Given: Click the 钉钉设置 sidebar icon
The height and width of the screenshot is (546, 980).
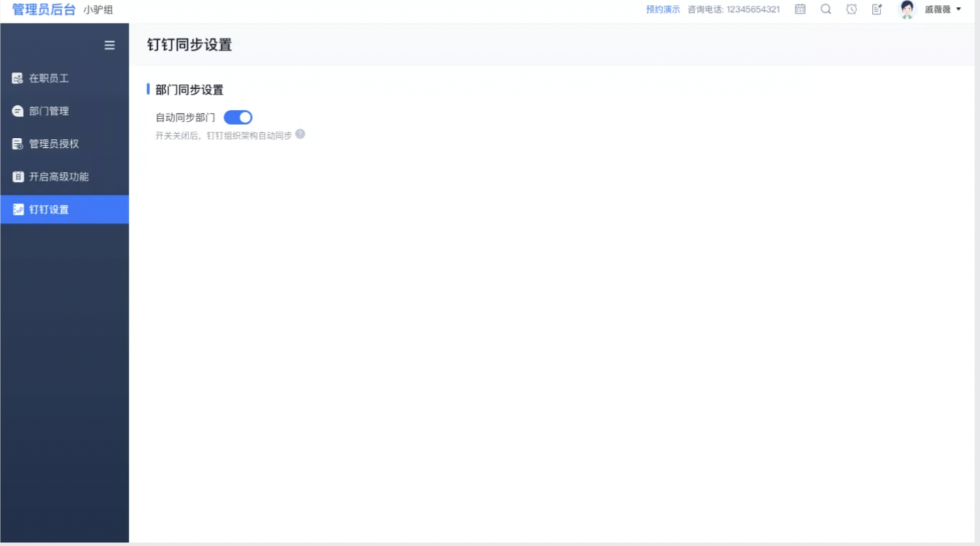Looking at the screenshot, I should point(18,210).
